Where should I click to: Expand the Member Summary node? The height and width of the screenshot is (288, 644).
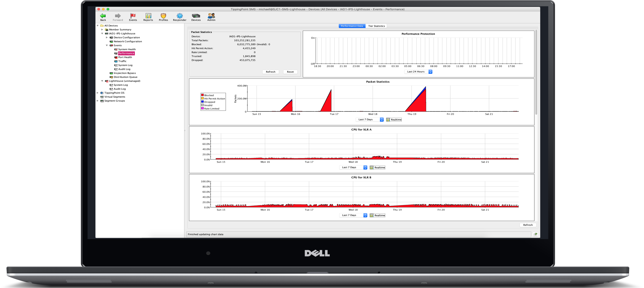[102, 29]
